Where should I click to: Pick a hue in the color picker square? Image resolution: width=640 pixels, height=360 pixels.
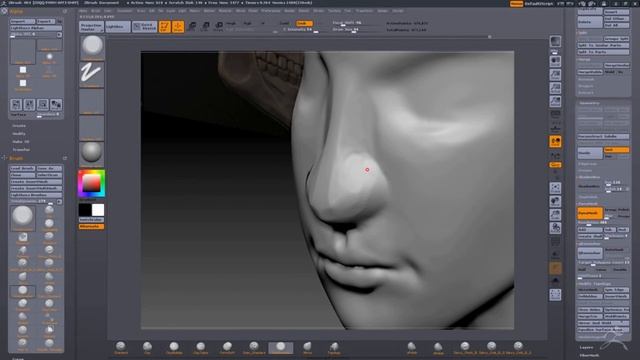coord(91,184)
